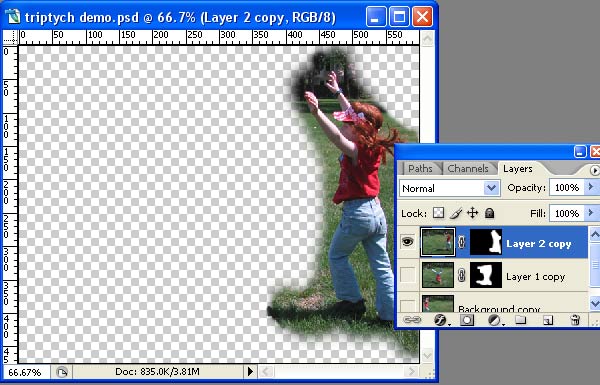Open the Normal blend mode dropdown
600x385 pixels.
tap(450, 188)
